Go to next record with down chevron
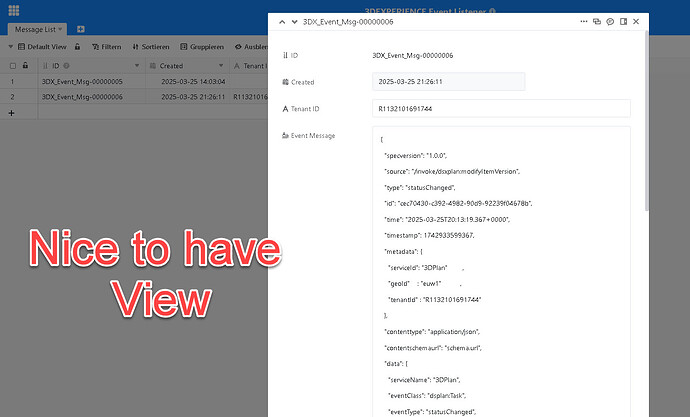The width and height of the screenshot is (690, 417). 293,21
